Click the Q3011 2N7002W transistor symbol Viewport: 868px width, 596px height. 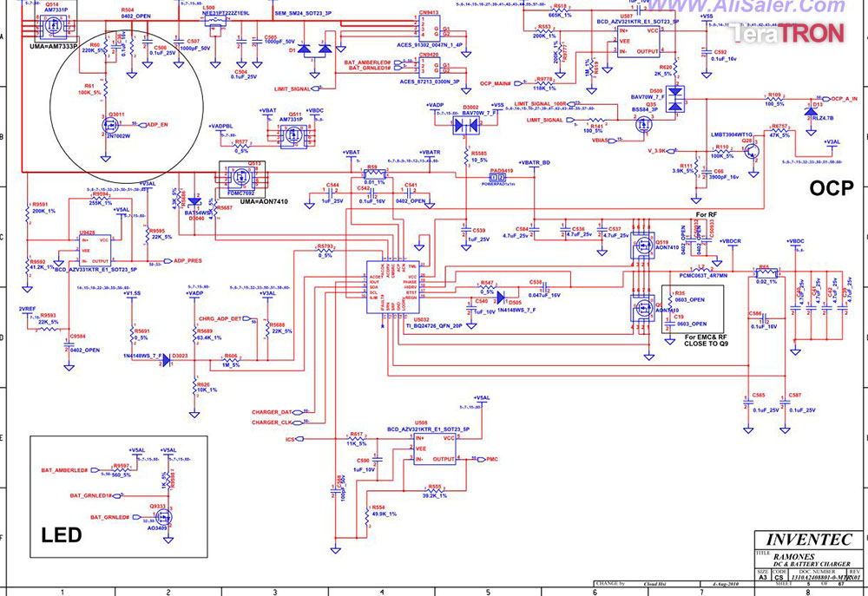click(x=108, y=125)
